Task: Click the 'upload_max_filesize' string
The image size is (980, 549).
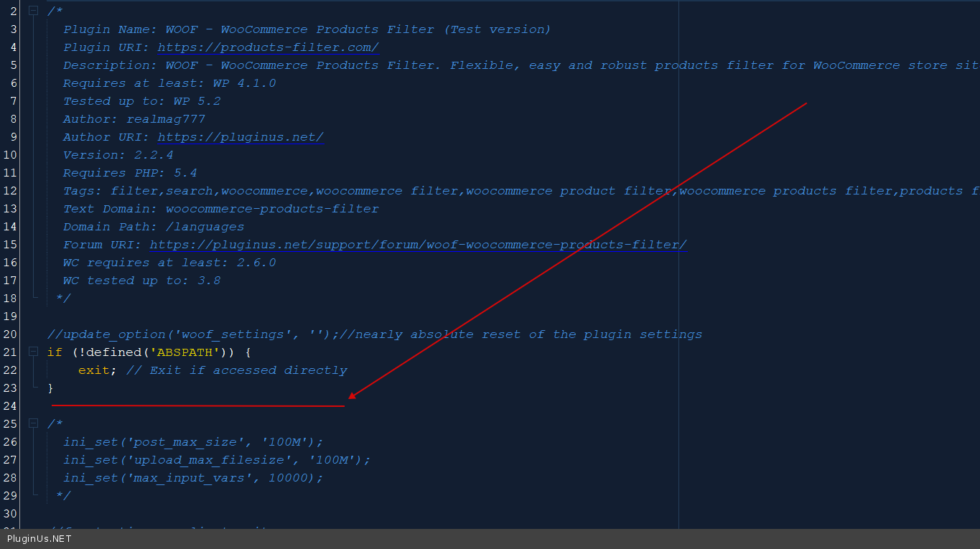Action: (209, 460)
